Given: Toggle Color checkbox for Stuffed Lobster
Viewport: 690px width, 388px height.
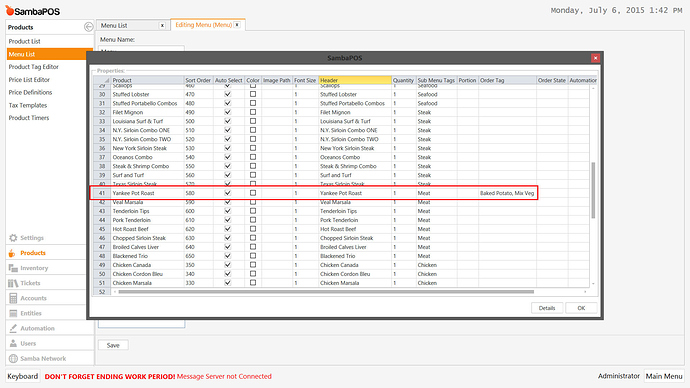Looking at the screenshot, I should 253,94.
